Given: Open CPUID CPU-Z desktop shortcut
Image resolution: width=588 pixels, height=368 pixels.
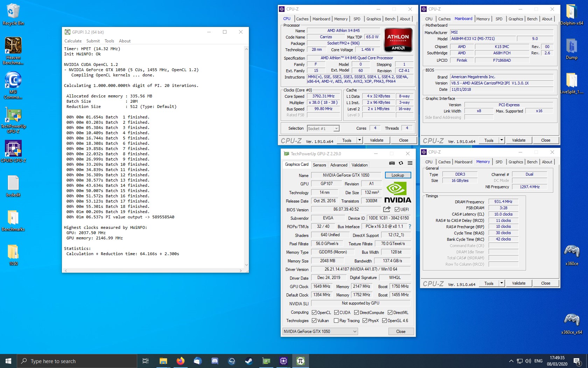Looking at the screenshot, I should click(13, 151).
